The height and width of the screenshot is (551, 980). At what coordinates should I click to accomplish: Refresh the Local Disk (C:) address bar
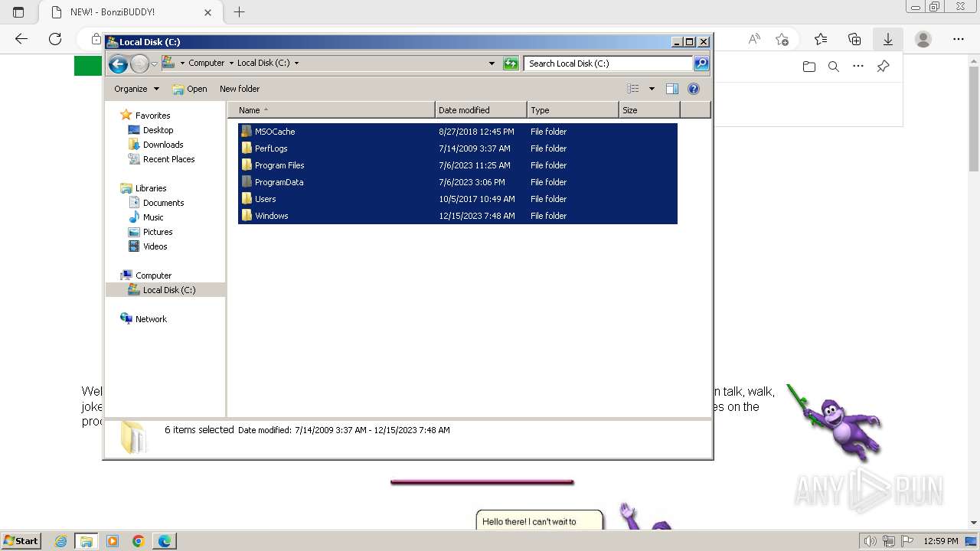[511, 64]
